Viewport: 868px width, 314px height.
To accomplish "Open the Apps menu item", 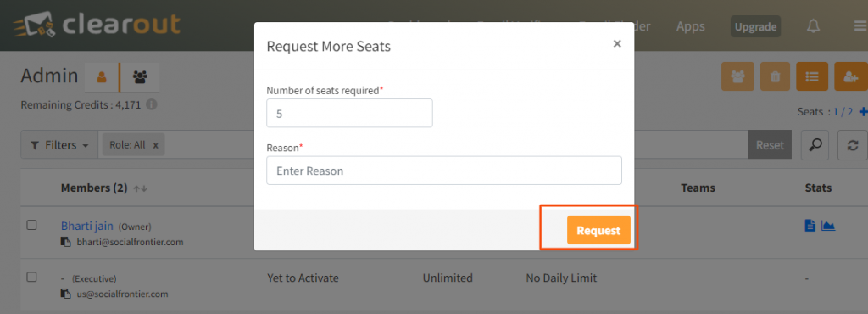I will [691, 26].
